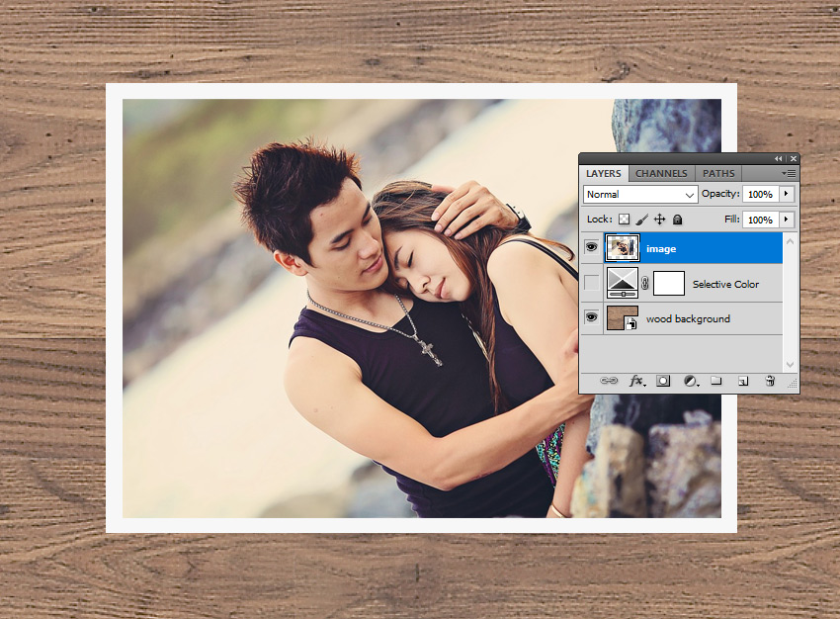Click the create new layer icon
Screen dimensions: 840x619
743,381
